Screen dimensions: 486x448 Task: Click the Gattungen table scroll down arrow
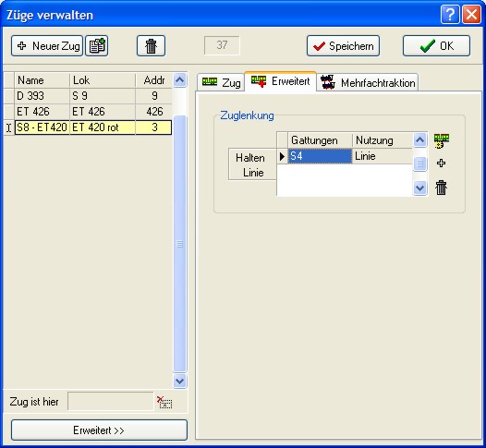point(419,188)
